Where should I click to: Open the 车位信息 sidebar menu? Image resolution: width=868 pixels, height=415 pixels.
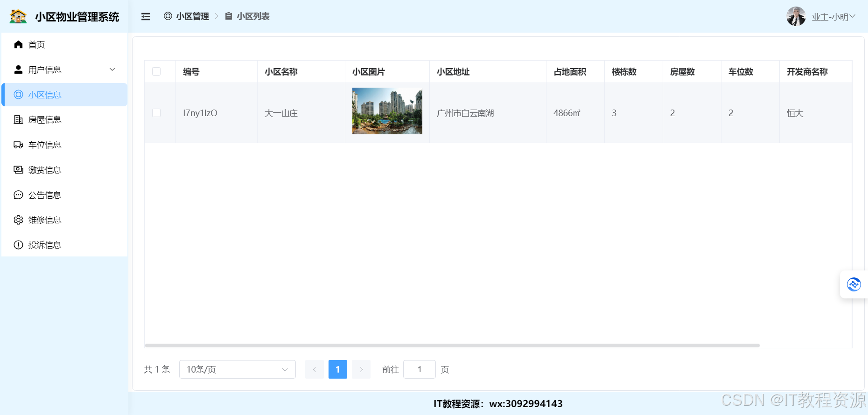coord(65,145)
